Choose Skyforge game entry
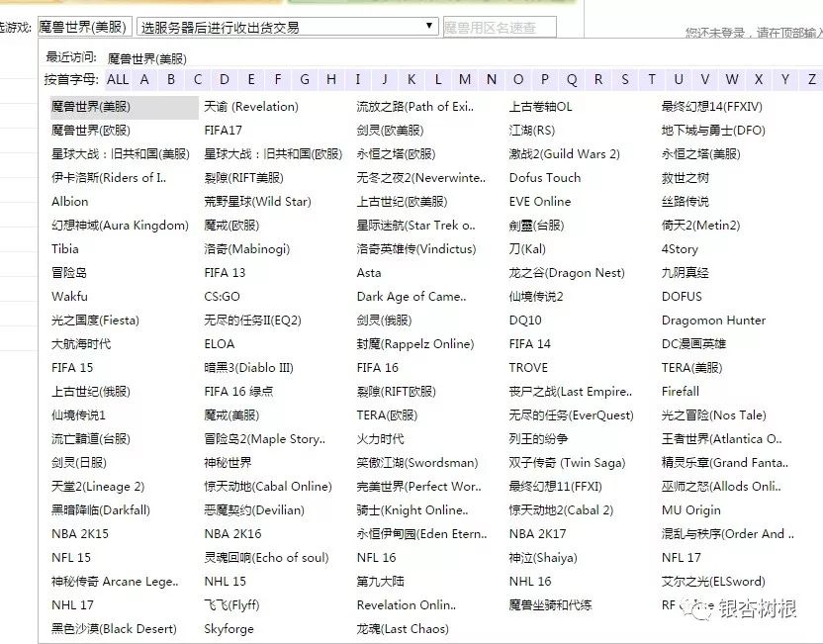This screenshot has width=823, height=644. (x=229, y=629)
